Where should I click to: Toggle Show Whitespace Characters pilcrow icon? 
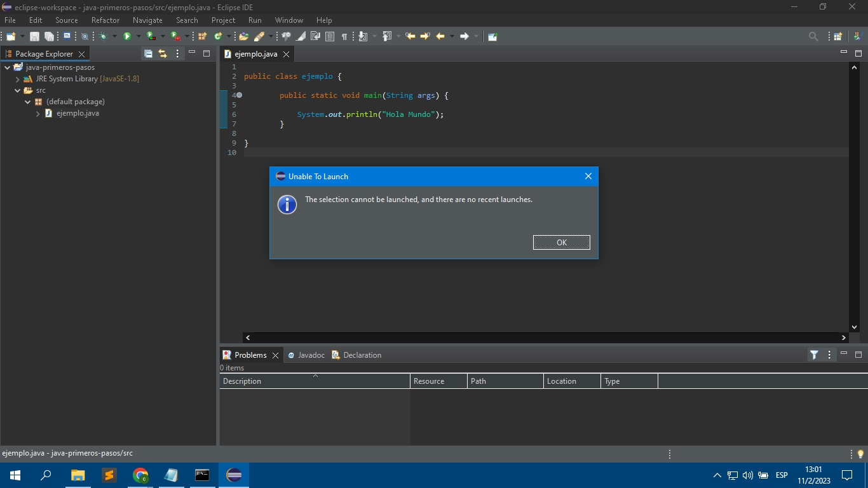(344, 36)
